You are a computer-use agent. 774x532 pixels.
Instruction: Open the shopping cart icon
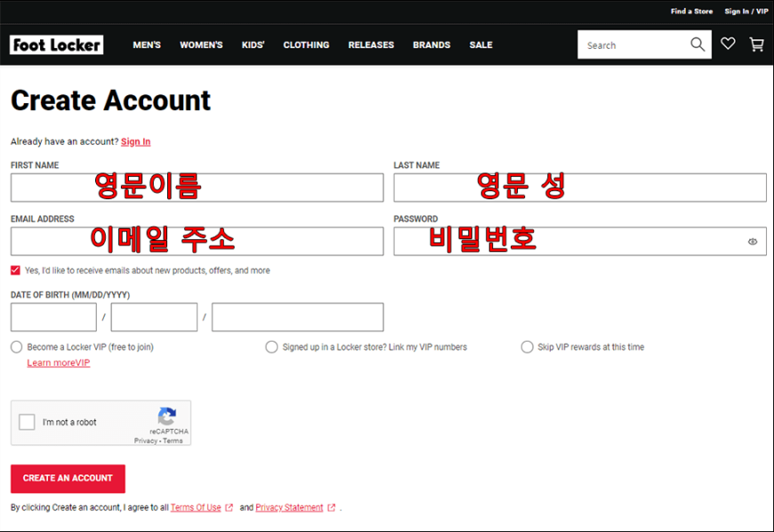[756, 44]
